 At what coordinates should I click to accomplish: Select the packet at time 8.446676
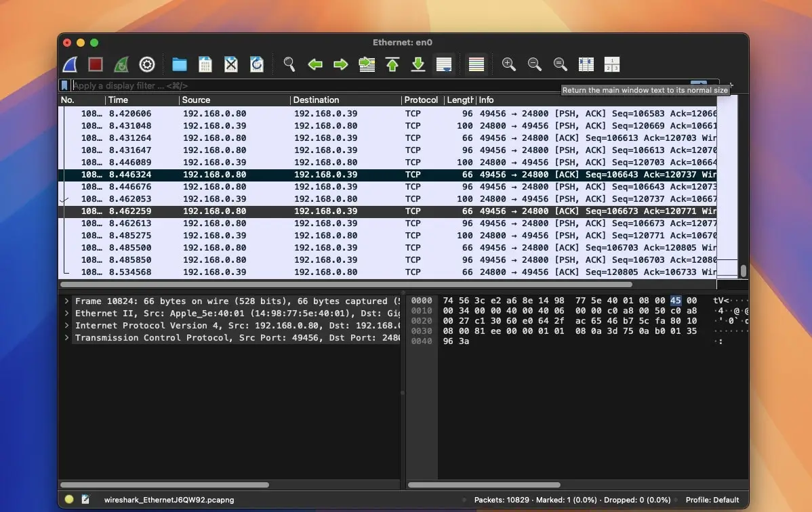click(x=388, y=187)
